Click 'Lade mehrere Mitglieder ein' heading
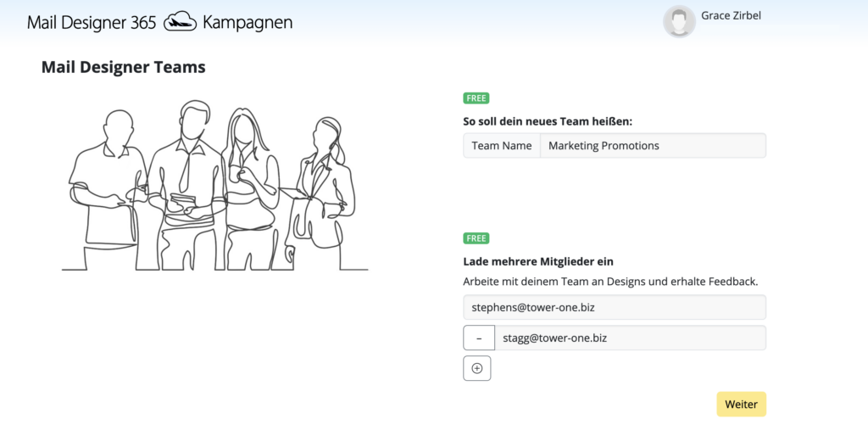 pyautogui.click(x=538, y=261)
